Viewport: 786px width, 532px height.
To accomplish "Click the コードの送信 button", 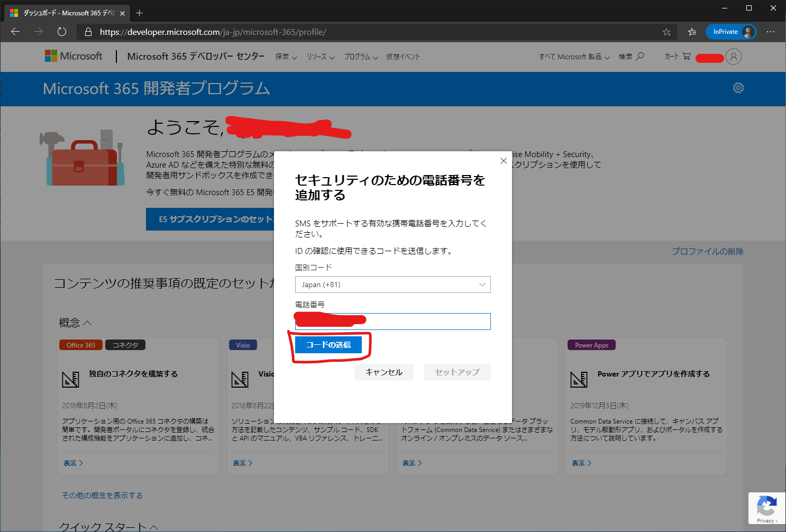I will (x=328, y=345).
